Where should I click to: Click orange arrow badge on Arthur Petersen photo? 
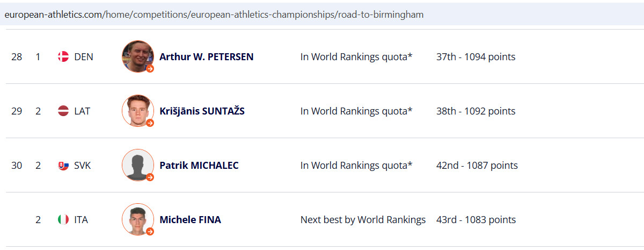point(150,69)
